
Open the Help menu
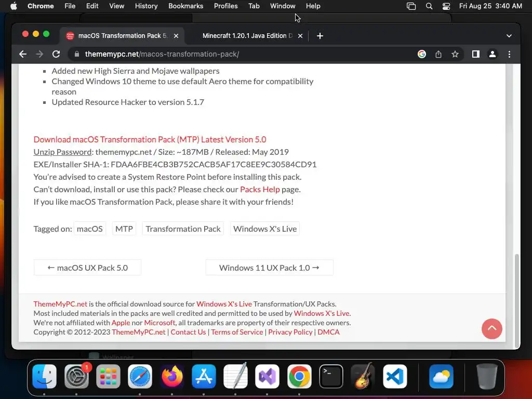coord(313,6)
